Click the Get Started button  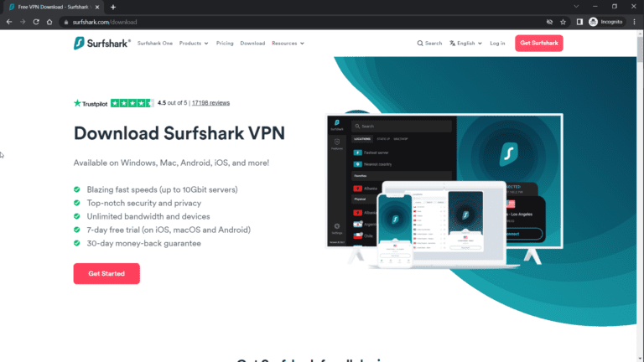pos(106,273)
